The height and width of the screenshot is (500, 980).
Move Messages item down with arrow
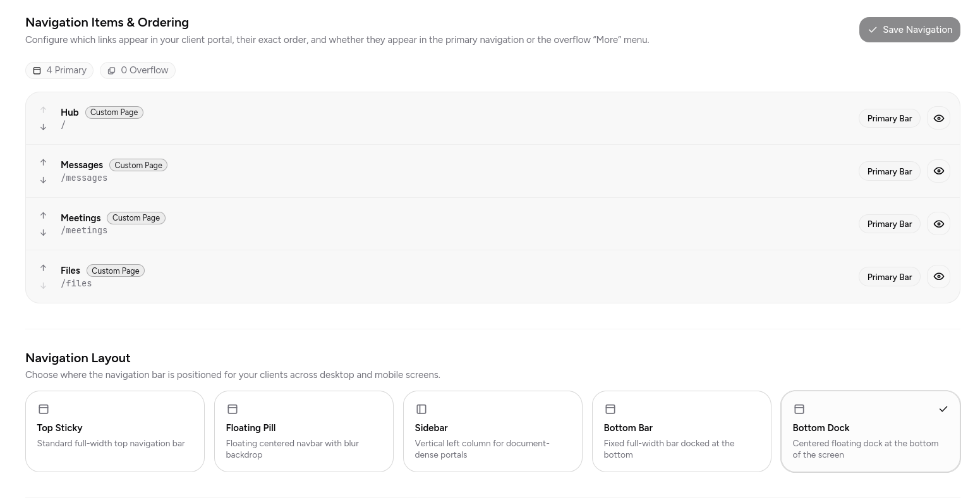[43, 180]
